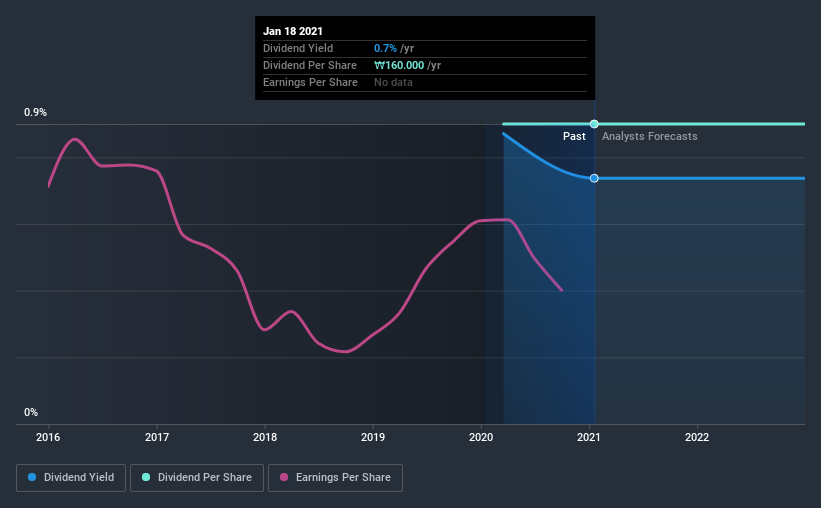Image resolution: width=821 pixels, height=508 pixels.
Task: Select the 2019 x-axis label
Action: point(373,437)
